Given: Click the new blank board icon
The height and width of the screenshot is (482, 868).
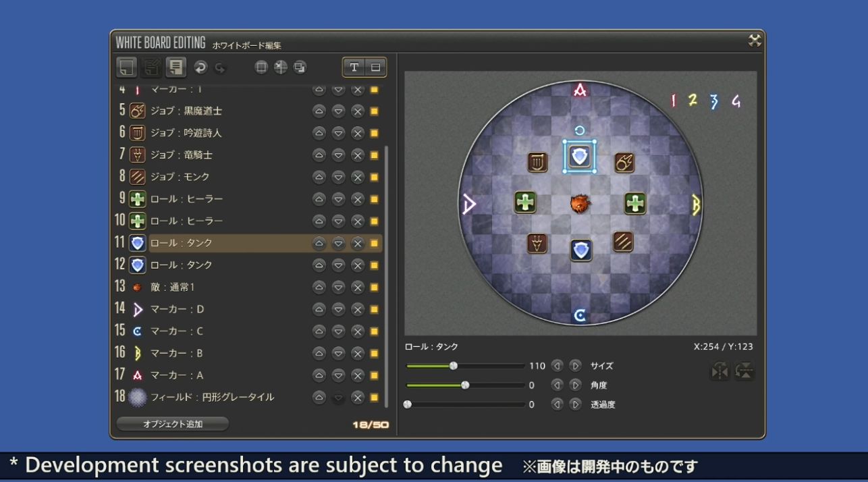Looking at the screenshot, I should tap(126, 67).
